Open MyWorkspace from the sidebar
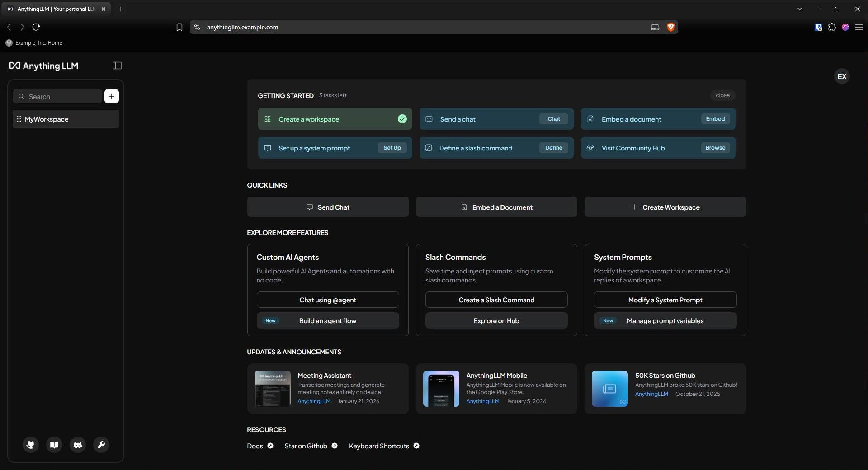The height and width of the screenshot is (470, 868). 66,119
